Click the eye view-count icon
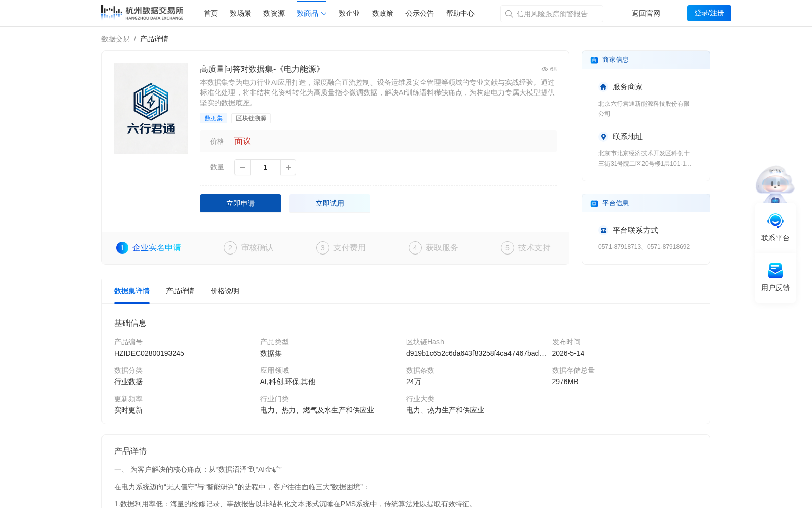This screenshot has height=508, width=812. (545, 69)
